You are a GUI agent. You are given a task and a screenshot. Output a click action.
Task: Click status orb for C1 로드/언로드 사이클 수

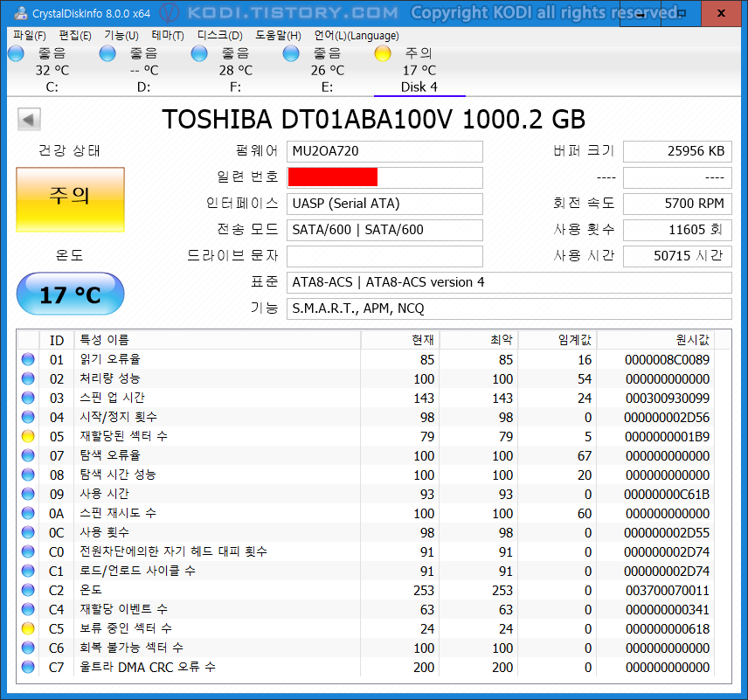point(28,571)
